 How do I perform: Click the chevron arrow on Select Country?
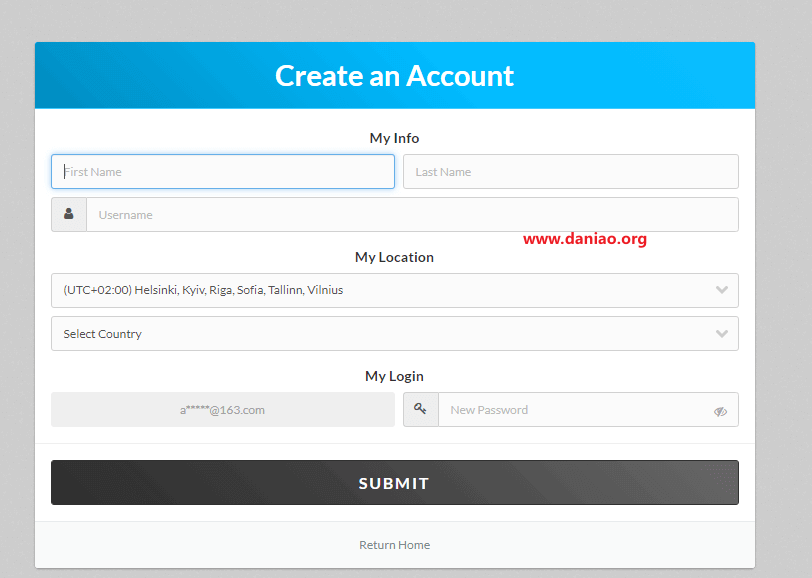coord(722,334)
